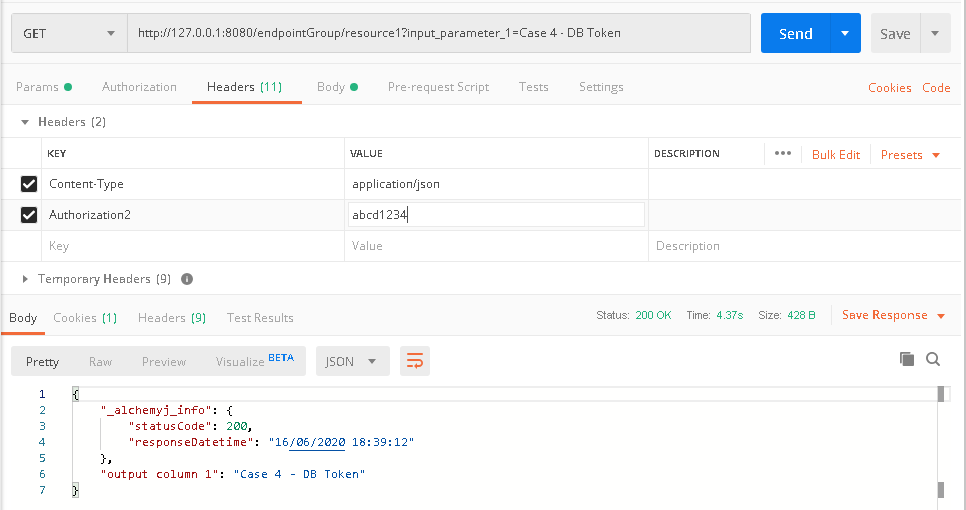Open the Save button dropdown arrow
Image resolution: width=966 pixels, height=510 pixels.
[x=935, y=33]
